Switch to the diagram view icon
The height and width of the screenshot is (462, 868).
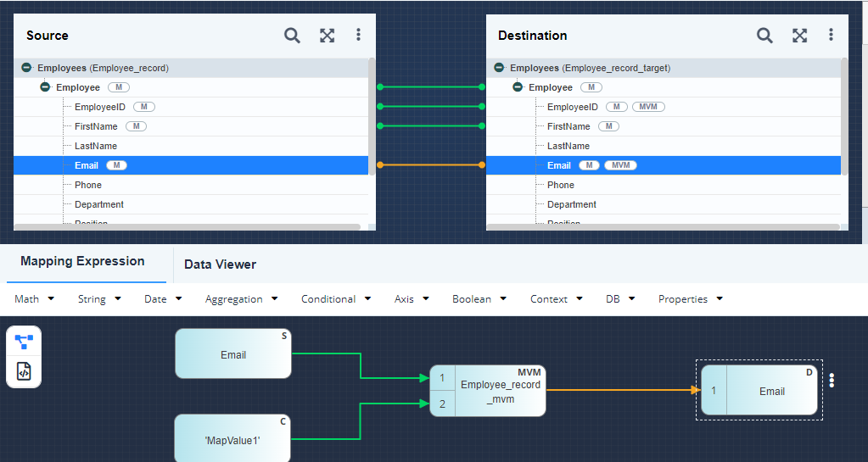[24, 342]
